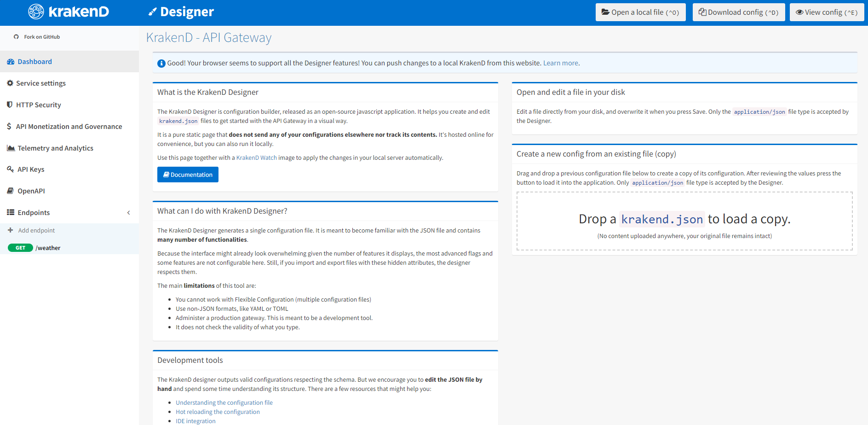Image resolution: width=868 pixels, height=425 pixels.
Task: Click the GitHub icon beside Fork on GitHub
Action: pyautogui.click(x=17, y=37)
